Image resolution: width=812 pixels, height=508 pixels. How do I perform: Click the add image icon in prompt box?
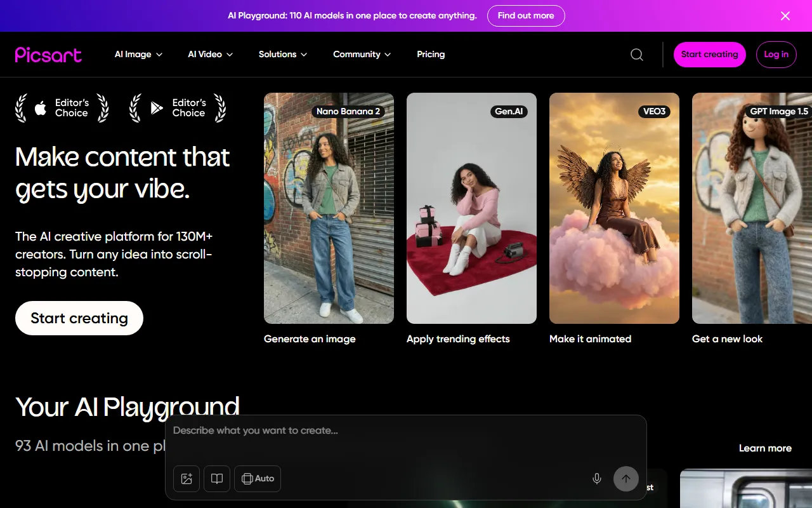187,479
